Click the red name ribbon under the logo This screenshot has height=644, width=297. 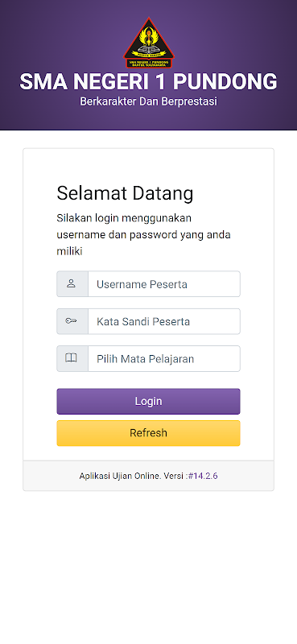(149, 64)
